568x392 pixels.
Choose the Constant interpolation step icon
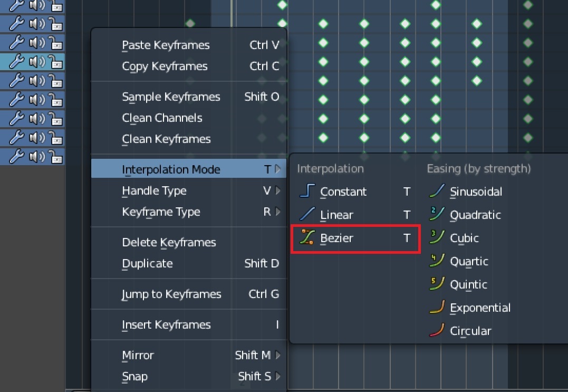pos(307,191)
